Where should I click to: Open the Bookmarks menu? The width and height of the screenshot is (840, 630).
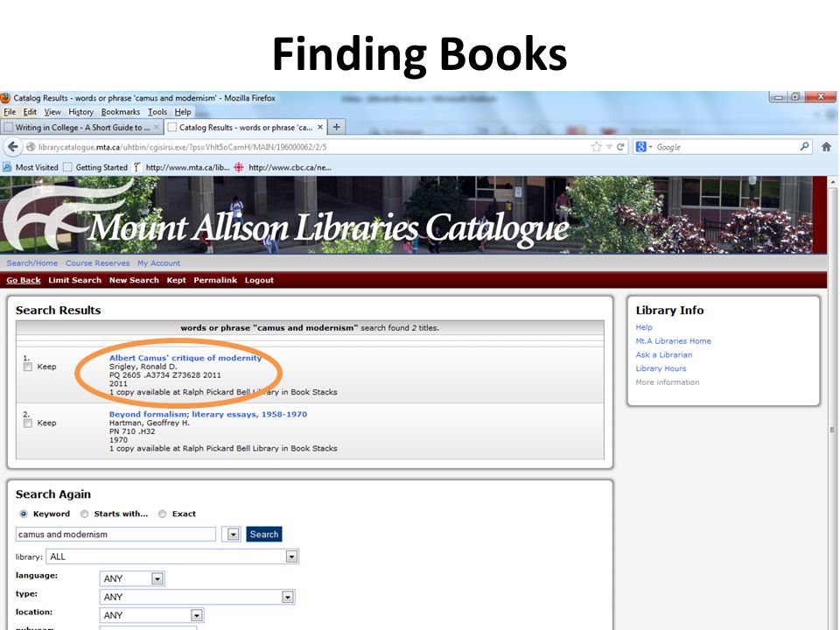[121, 112]
